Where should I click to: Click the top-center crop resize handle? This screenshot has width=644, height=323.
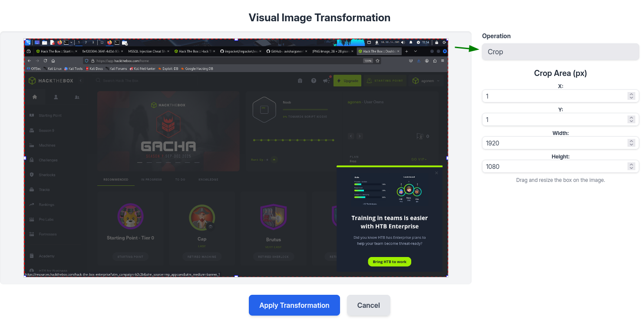(236, 40)
